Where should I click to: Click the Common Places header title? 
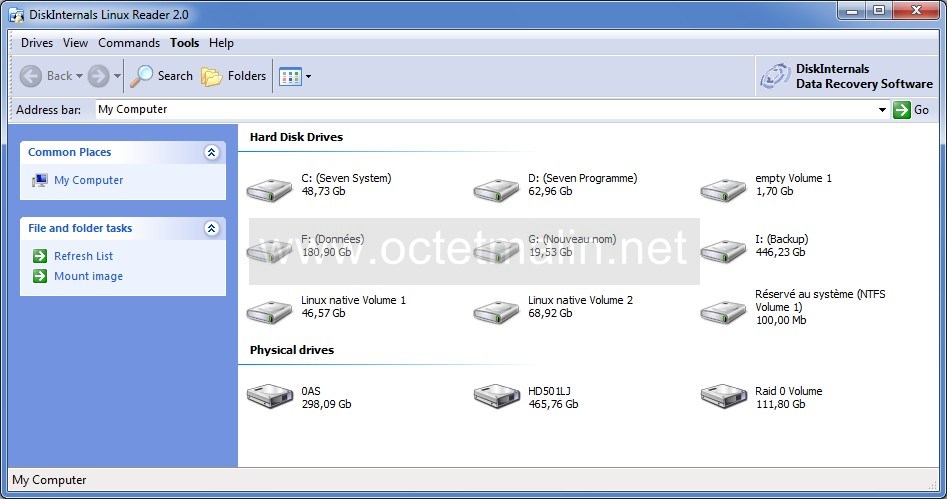69,152
